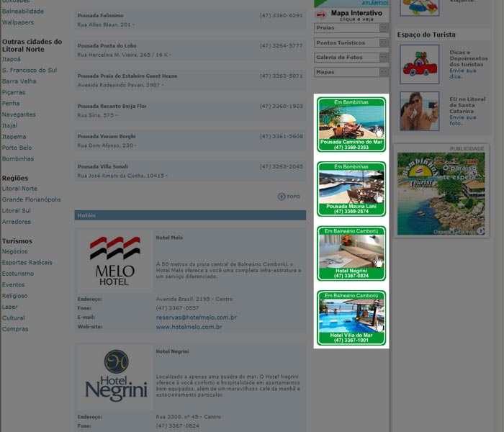Click Mapa Interativo heading

pyautogui.click(x=356, y=13)
